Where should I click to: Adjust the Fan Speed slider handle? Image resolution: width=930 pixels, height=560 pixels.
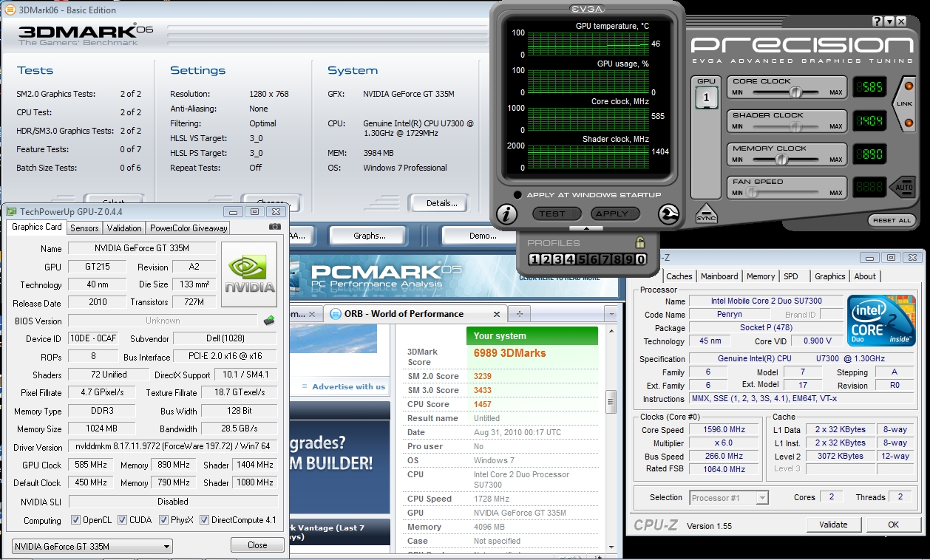tap(752, 192)
